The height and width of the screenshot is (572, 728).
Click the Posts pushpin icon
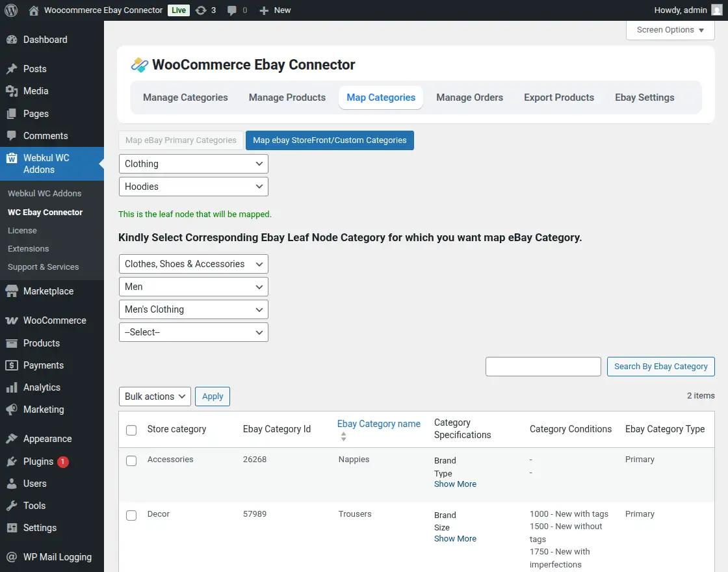(12, 69)
